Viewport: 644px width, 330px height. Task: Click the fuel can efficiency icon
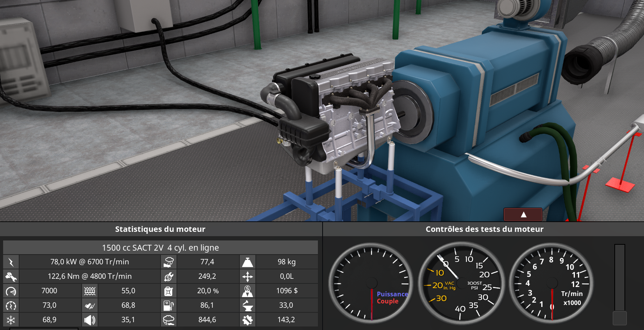(169, 291)
